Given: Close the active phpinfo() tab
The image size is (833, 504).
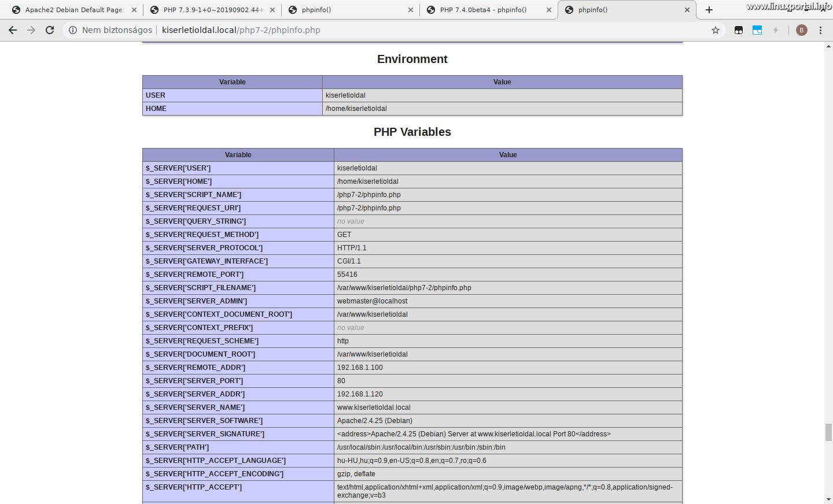Looking at the screenshot, I should pos(687,9).
